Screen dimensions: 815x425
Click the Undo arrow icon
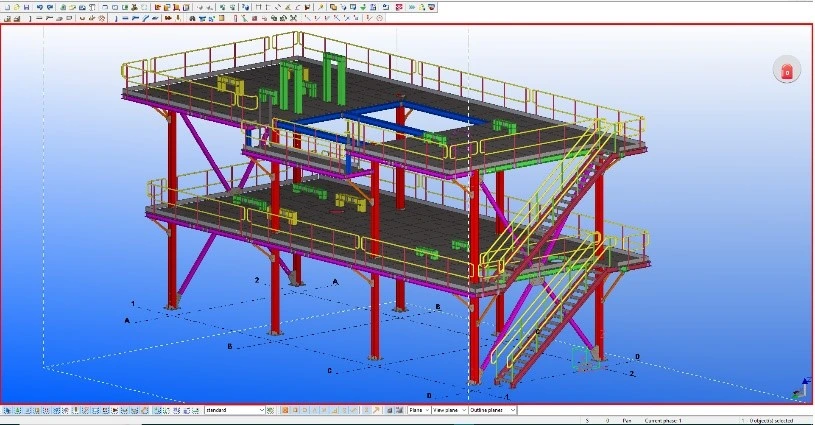pos(39,6)
